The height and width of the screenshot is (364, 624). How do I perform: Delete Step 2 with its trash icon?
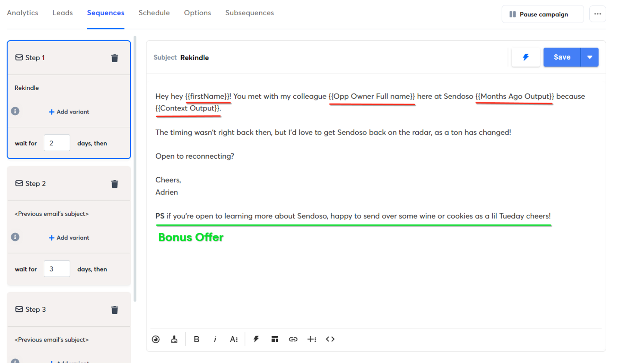(114, 184)
